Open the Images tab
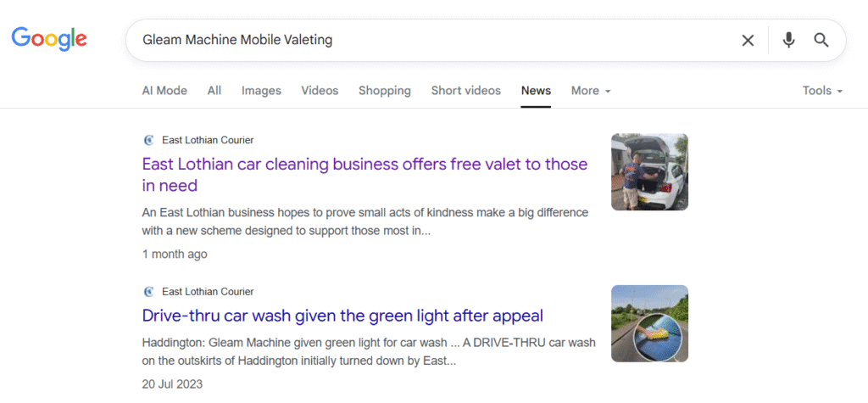This screenshot has width=868, height=403. tap(261, 91)
